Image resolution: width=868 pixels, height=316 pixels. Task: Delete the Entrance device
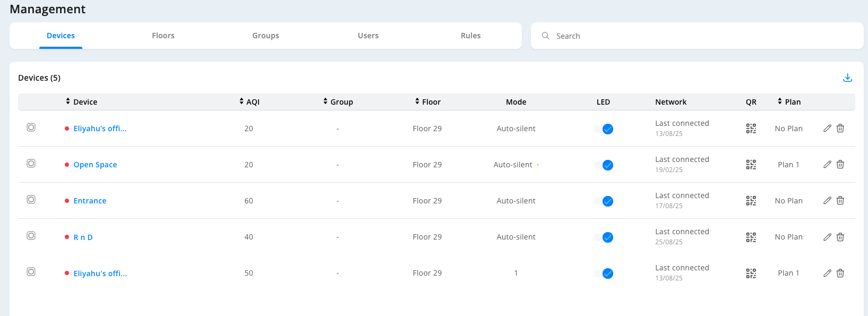pyautogui.click(x=840, y=201)
